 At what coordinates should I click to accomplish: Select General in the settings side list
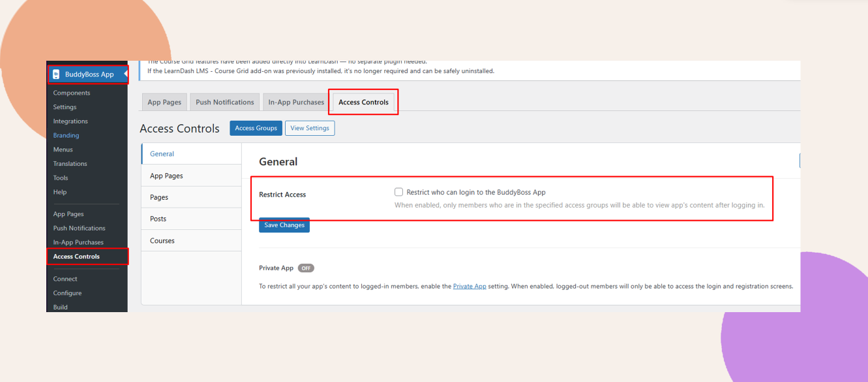(191, 154)
